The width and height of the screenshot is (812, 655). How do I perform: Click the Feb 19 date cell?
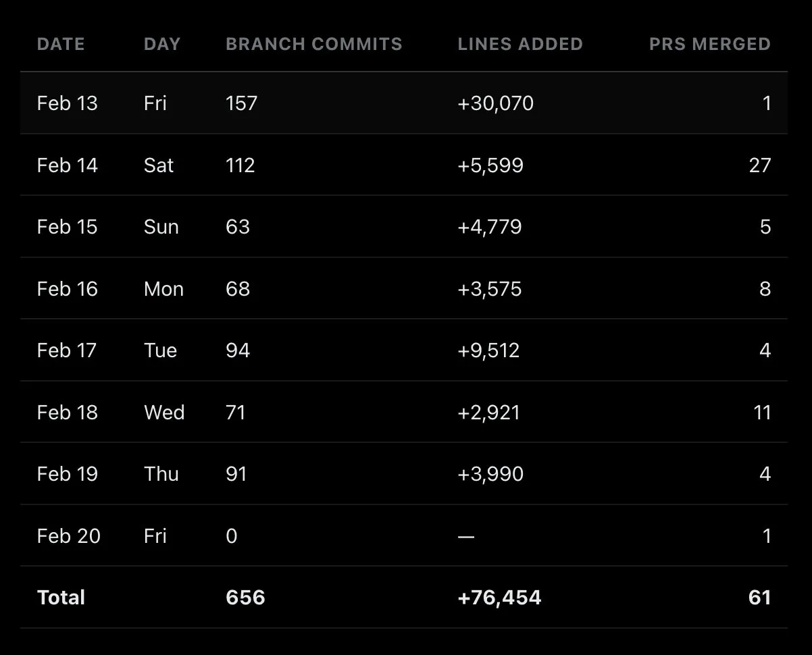click(67, 474)
